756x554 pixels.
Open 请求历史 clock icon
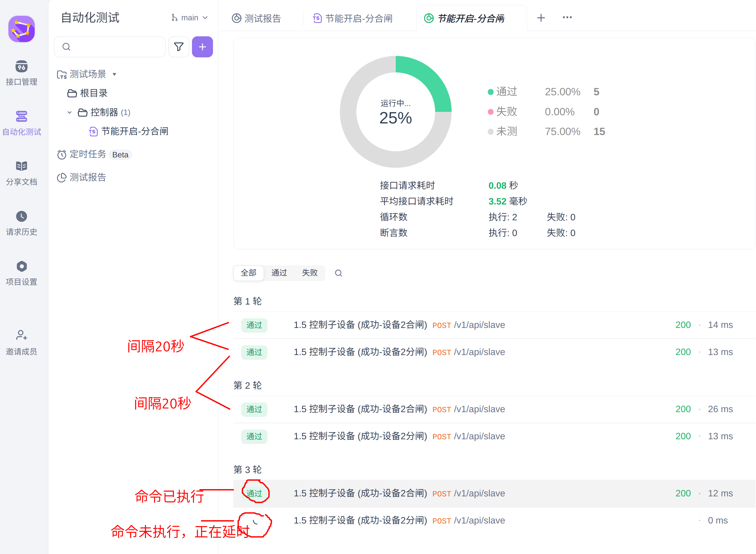click(x=22, y=216)
